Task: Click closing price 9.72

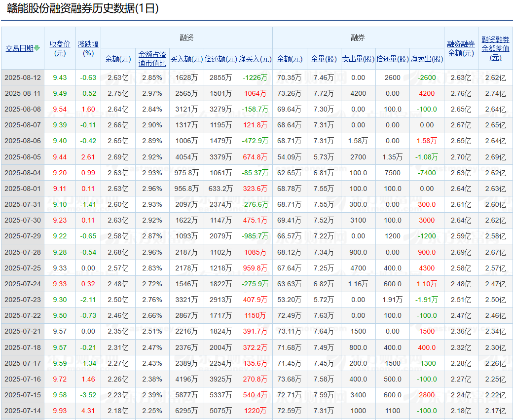Action: click(60, 379)
